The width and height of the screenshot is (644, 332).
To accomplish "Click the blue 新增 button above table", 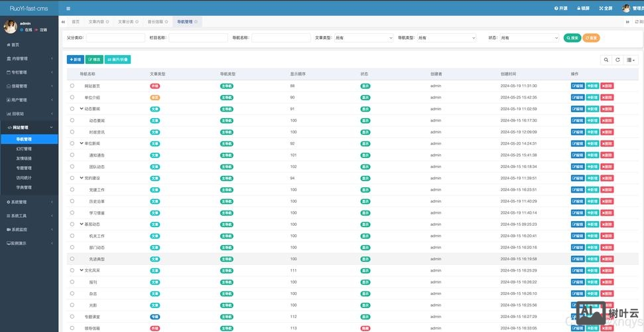I will (76, 60).
